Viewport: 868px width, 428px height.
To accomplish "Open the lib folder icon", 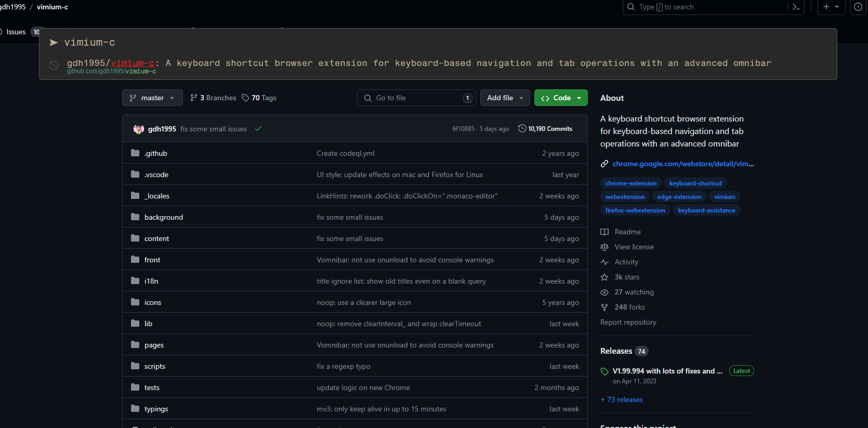I will click(x=135, y=323).
